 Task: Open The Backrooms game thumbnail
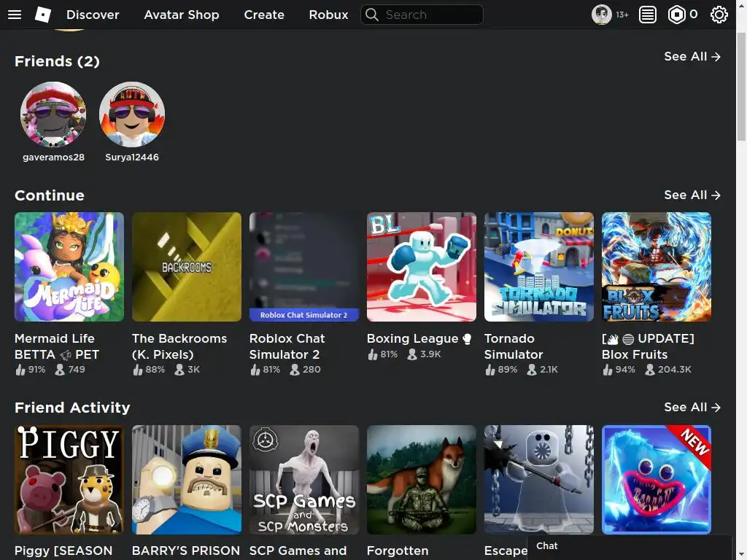point(187,267)
